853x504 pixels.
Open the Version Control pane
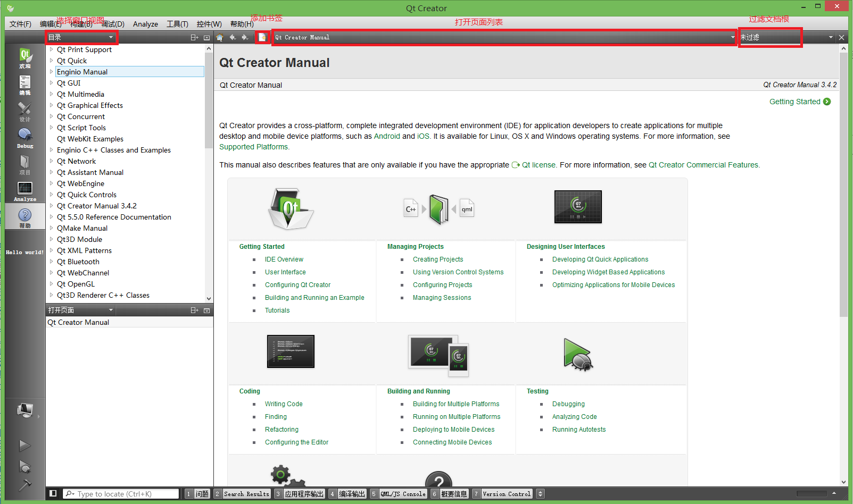tap(503, 494)
